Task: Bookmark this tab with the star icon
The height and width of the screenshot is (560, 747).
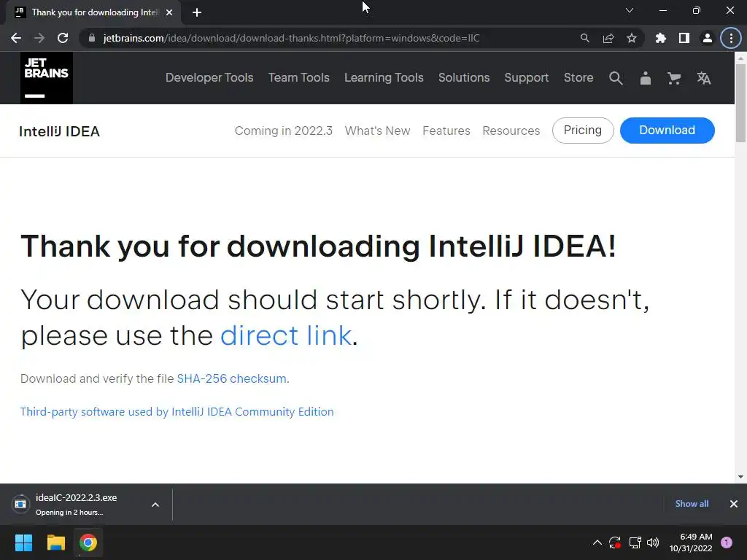Action: coord(632,38)
